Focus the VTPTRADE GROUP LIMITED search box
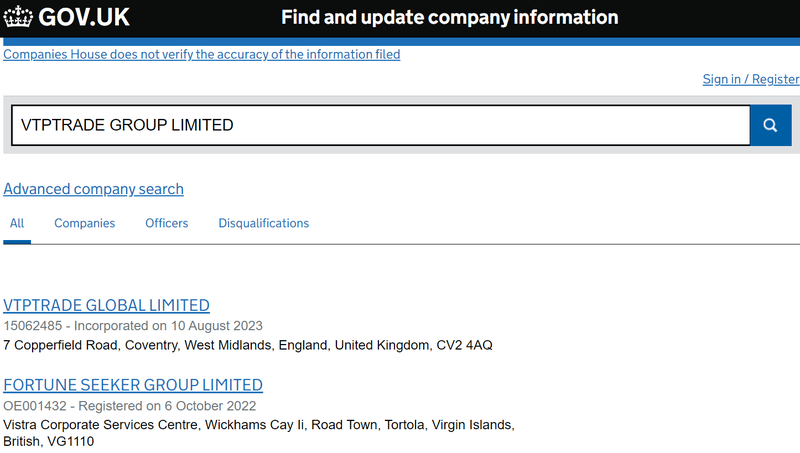The image size is (800, 453). pos(381,125)
